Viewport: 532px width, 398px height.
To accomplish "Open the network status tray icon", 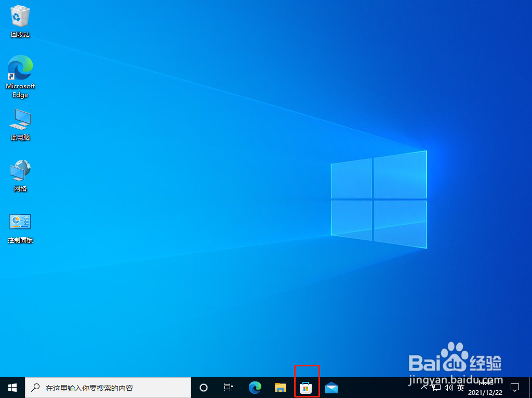I will pyautogui.click(x=436, y=387).
